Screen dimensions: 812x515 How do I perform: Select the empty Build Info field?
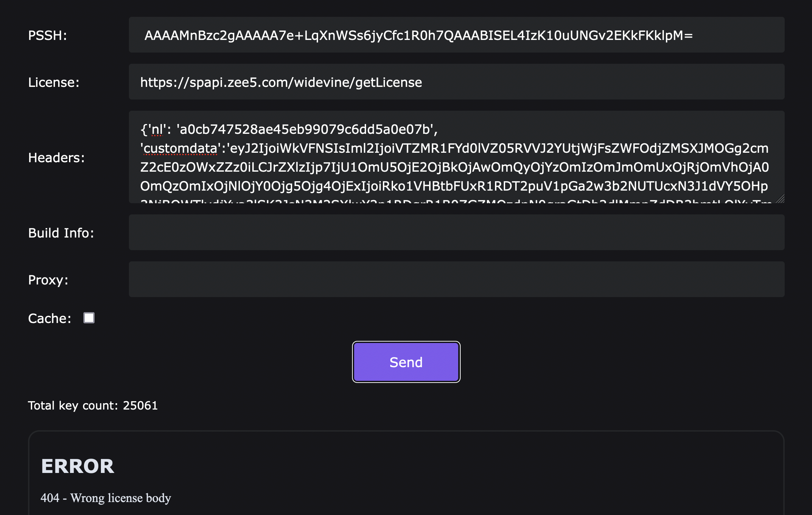tap(456, 233)
